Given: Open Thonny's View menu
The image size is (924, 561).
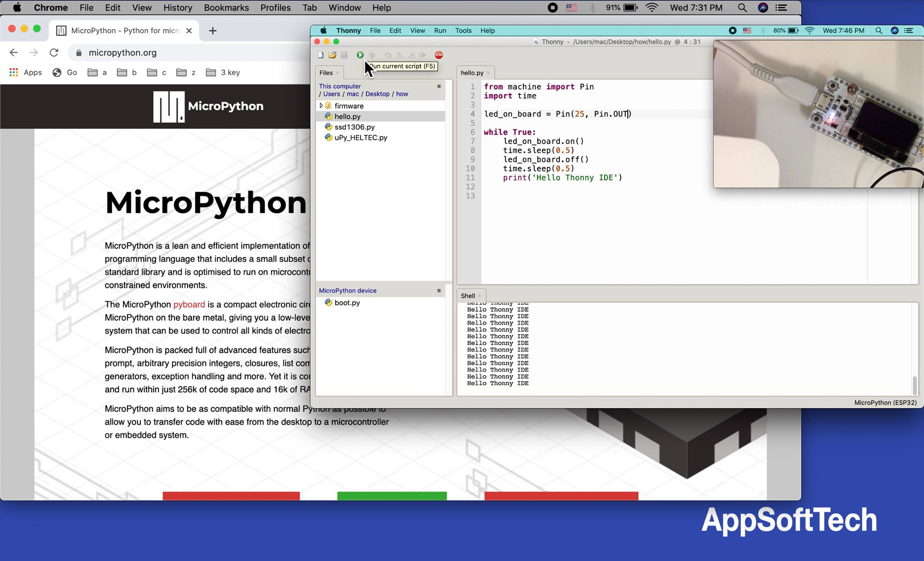Looking at the screenshot, I should coord(417,31).
